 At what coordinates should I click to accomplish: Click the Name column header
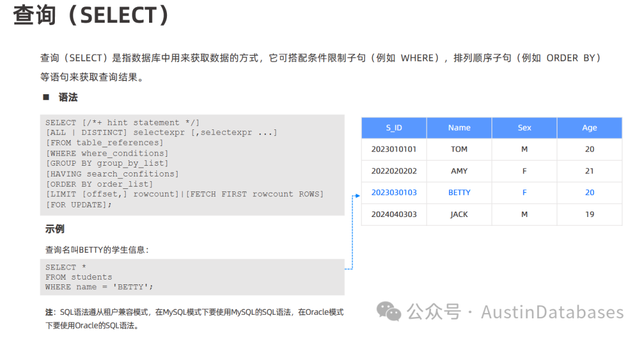(459, 128)
